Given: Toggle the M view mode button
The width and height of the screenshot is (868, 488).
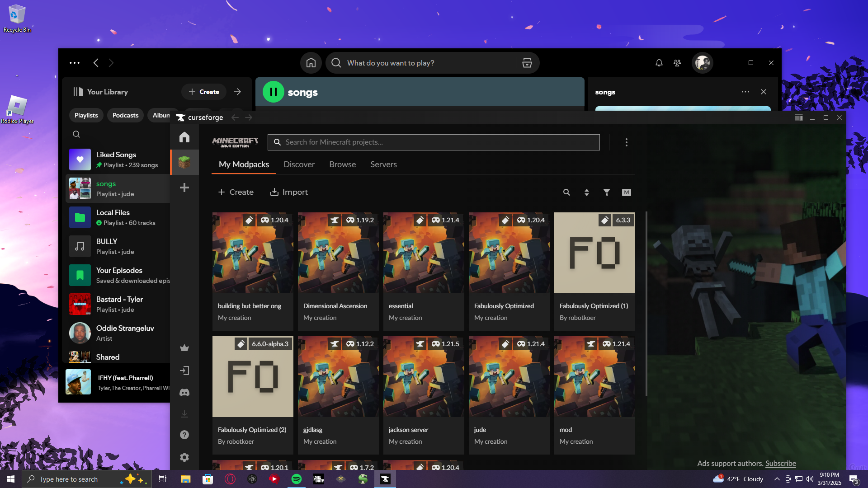Looking at the screenshot, I should [x=626, y=192].
